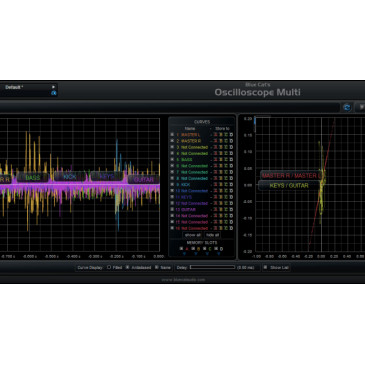This screenshot has height=365, width=365.
Task: Toggle visibility of curve 2 MASTER R
Action: pyautogui.click(x=172, y=141)
